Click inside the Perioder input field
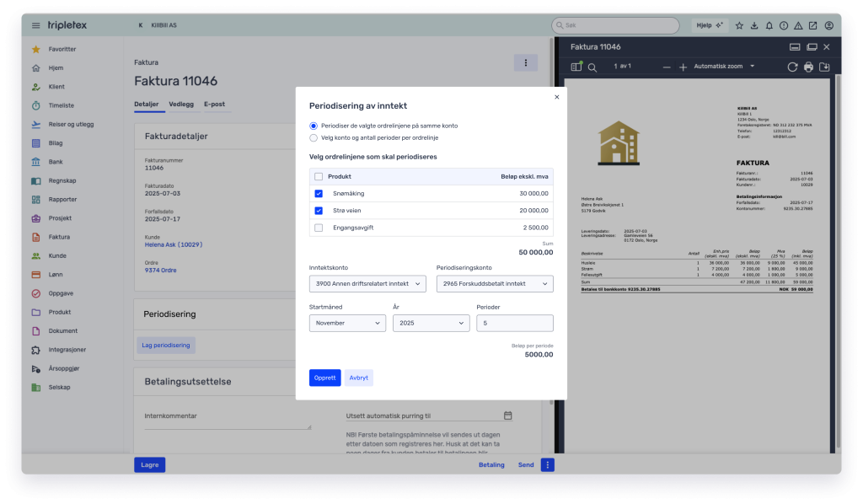Image resolution: width=863 pixels, height=504 pixels. pyautogui.click(x=514, y=323)
